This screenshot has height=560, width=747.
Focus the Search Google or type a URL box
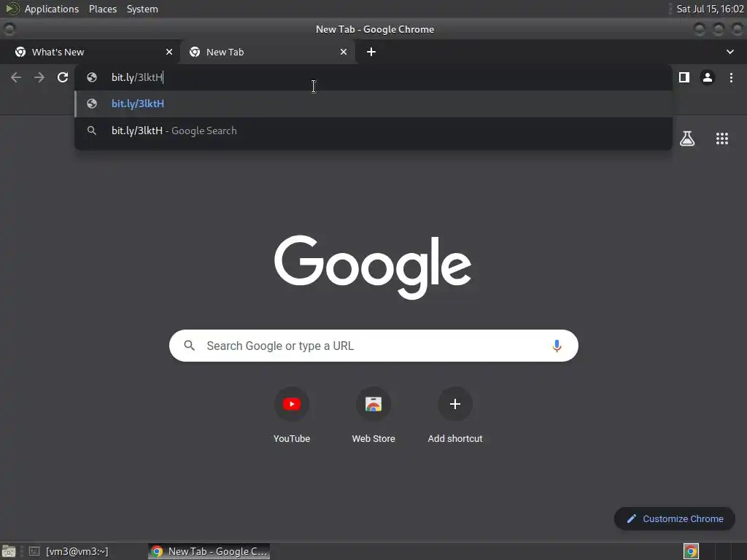click(x=373, y=346)
